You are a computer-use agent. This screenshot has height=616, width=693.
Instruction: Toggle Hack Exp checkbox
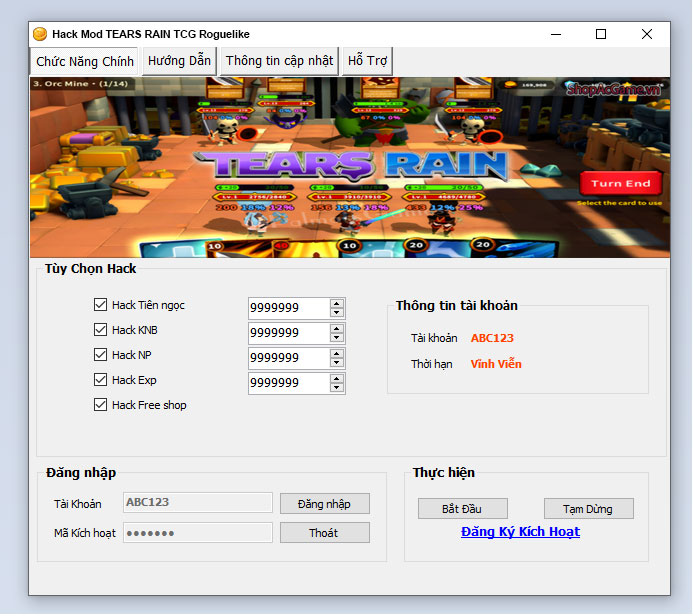100,380
